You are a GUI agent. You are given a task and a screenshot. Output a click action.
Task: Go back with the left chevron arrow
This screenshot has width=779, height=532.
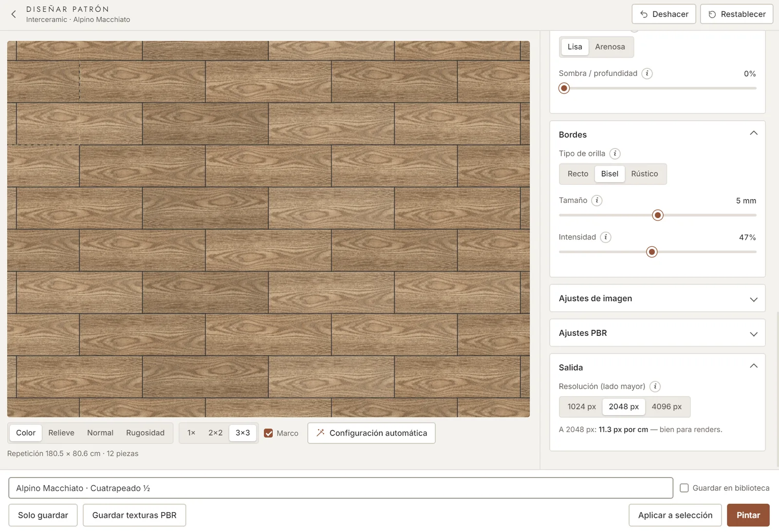(14, 14)
